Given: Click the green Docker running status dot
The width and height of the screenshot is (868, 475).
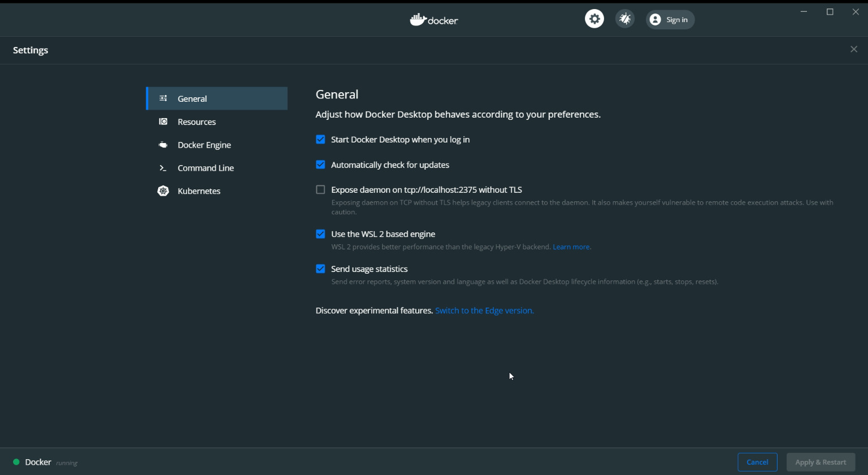Looking at the screenshot, I should pos(16,462).
